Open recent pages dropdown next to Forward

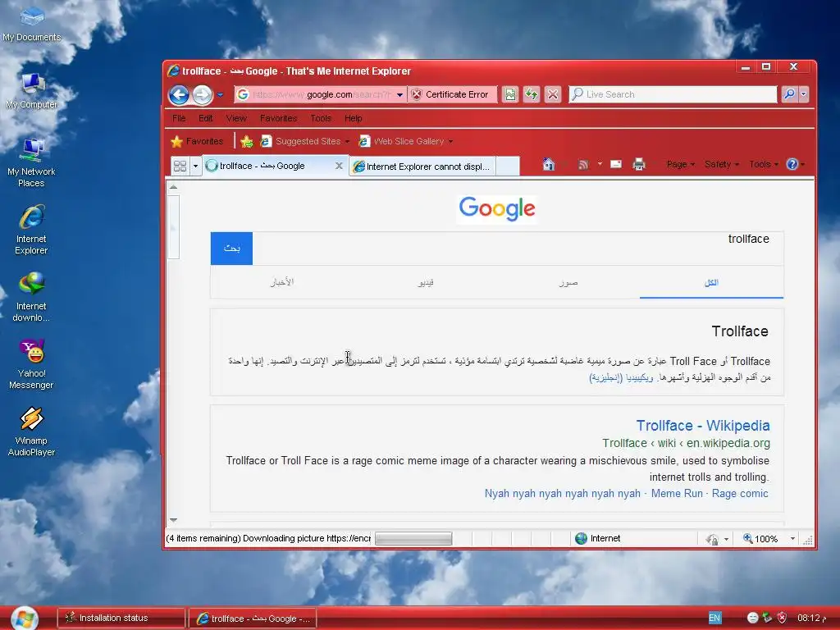(x=220, y=95)
